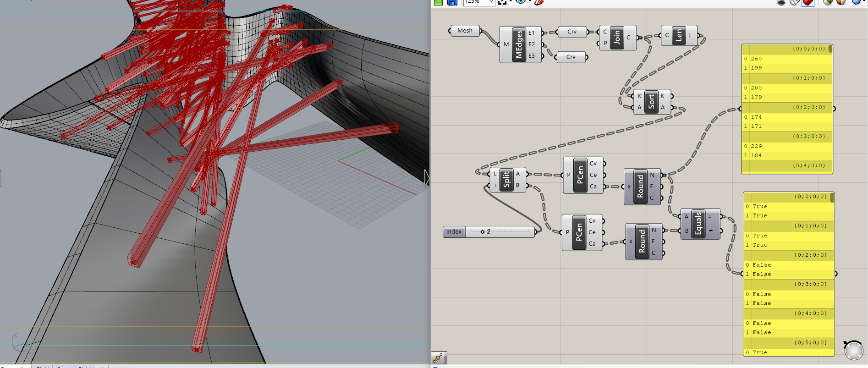Select the Mesh parameter on the canvas
Viewport: 868px width, 368px height.
point(465,31)
